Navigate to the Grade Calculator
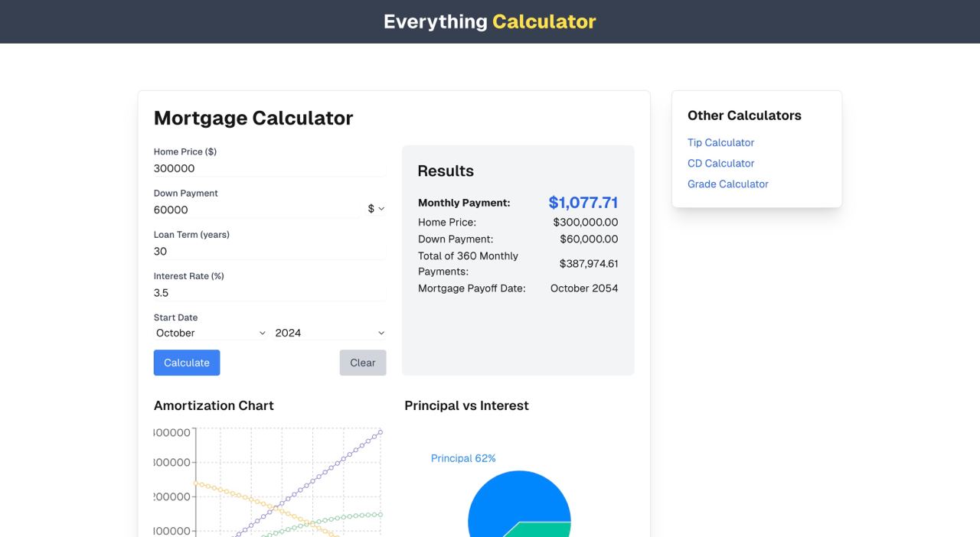 [727, 184]
